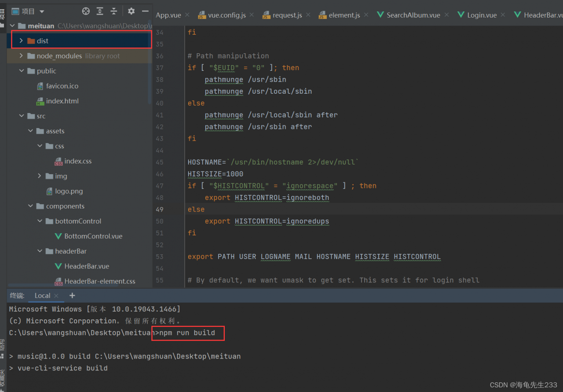Expand the img folder
563x392 pixels.
[40, 176]
